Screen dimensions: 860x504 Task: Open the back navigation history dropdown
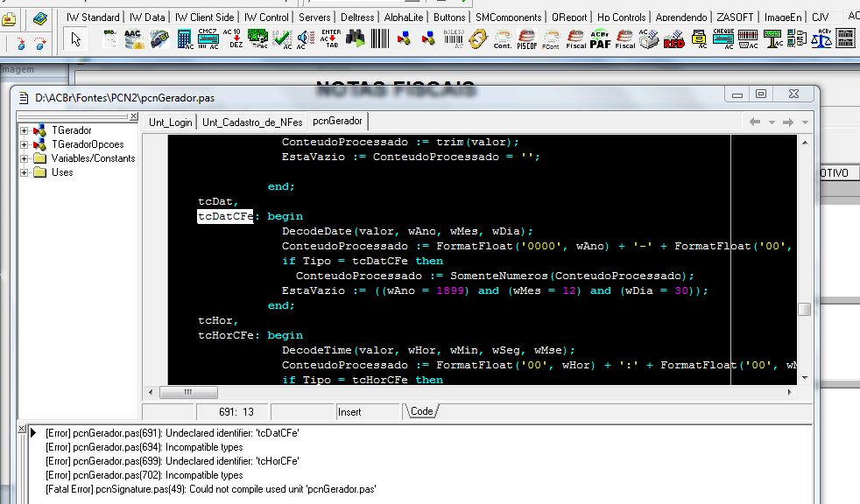click(x=772, y=122)
